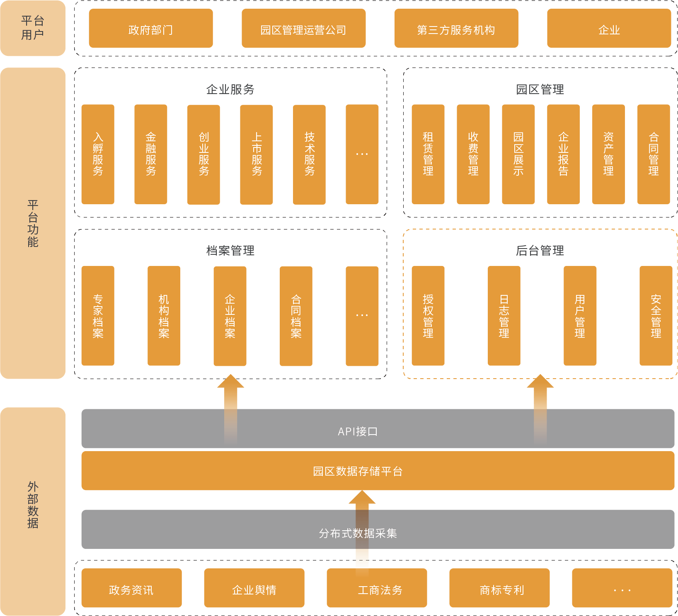Click the 日志管理 block
Viewport: 678px width, 616px height.
[x=504, y=316]
